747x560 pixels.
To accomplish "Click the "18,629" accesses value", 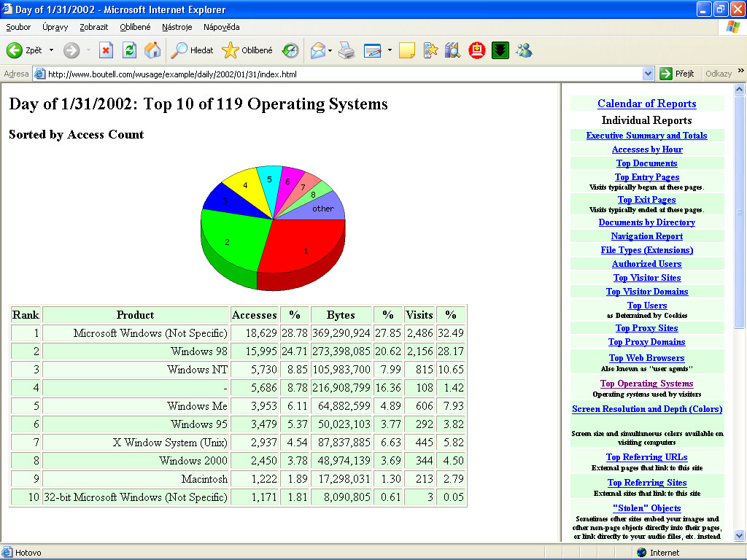I will [x=261, y=332].
